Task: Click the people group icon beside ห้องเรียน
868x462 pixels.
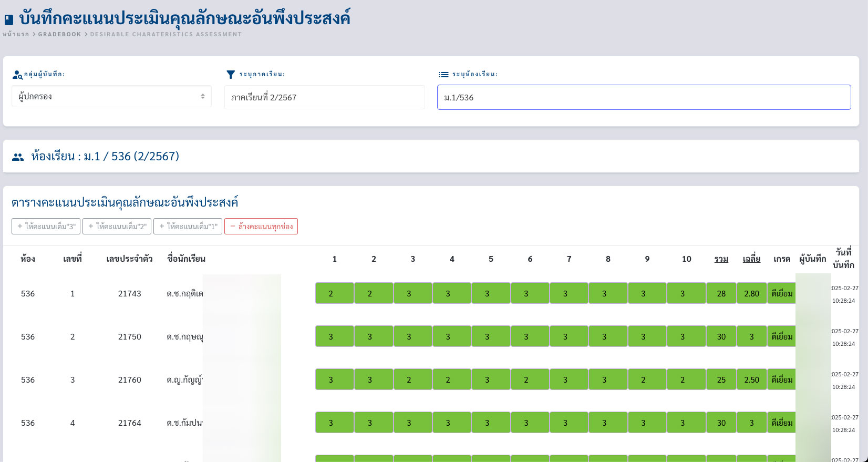Action: pyautogui.click(x=18, y=157)
